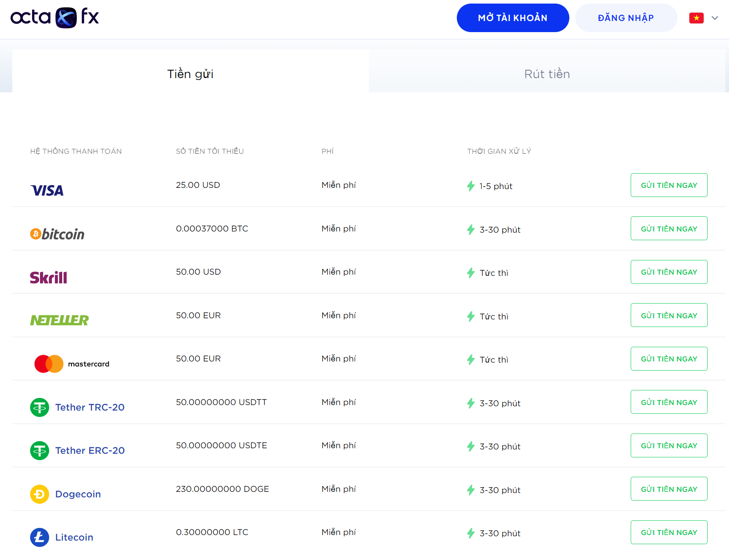Click the Vietnam flag icon
This screenshot has width=729, height=560.
point(696,18)
